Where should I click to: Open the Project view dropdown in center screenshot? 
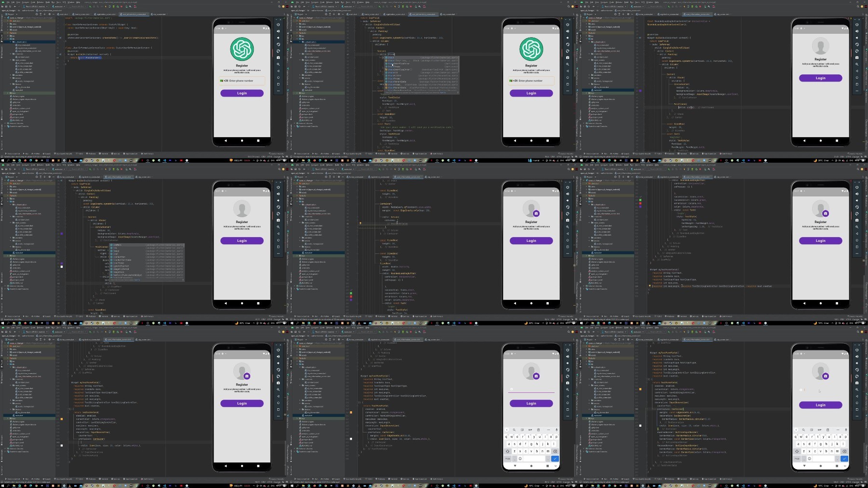302,177
